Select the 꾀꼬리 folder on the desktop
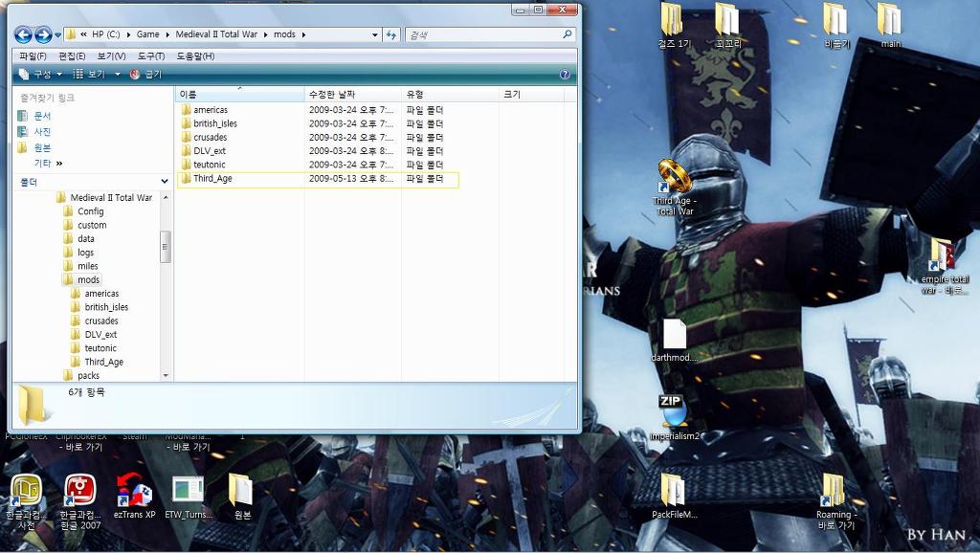 tap(728, 26)
